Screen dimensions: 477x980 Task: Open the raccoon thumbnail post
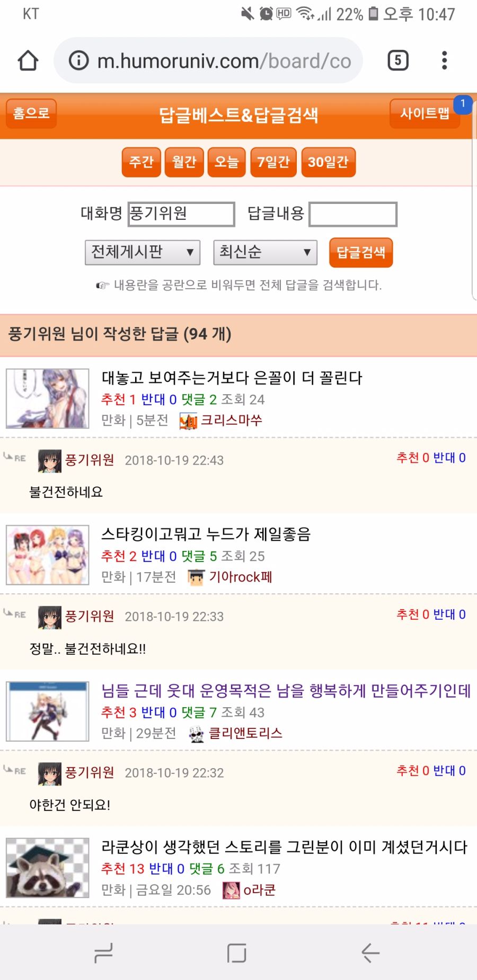point(48,868)
